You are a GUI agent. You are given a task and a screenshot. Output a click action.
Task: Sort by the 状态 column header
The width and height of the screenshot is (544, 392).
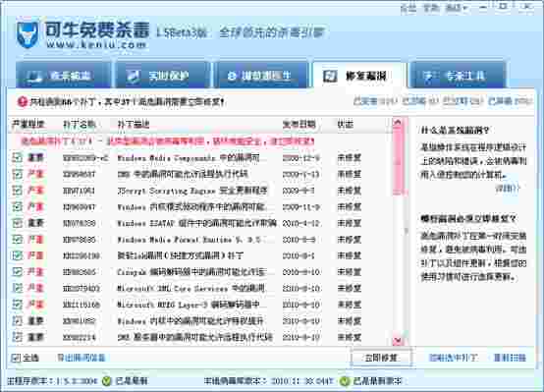coord(346,125)
